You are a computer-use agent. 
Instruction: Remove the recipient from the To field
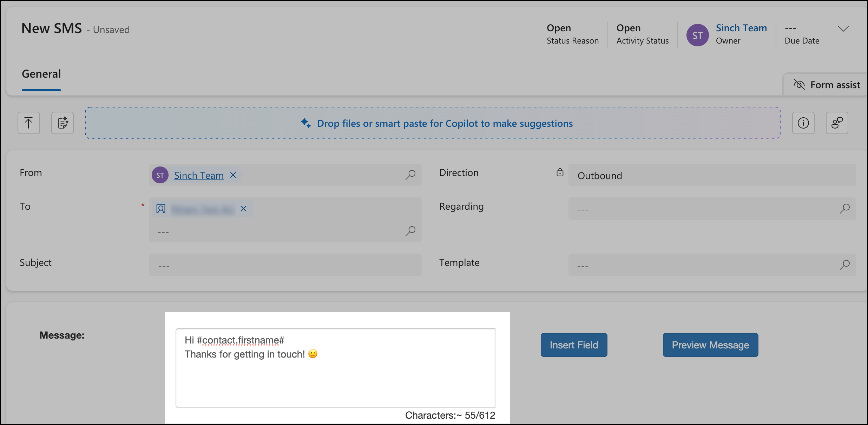pos(243,209)
